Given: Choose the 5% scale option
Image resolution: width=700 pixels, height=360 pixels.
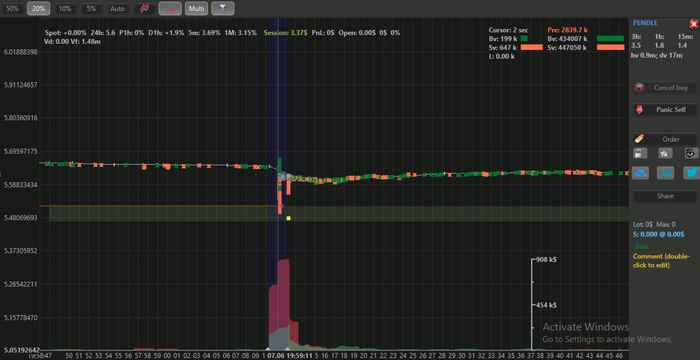Looking at the screenshot, I should (x=91, y=8).
